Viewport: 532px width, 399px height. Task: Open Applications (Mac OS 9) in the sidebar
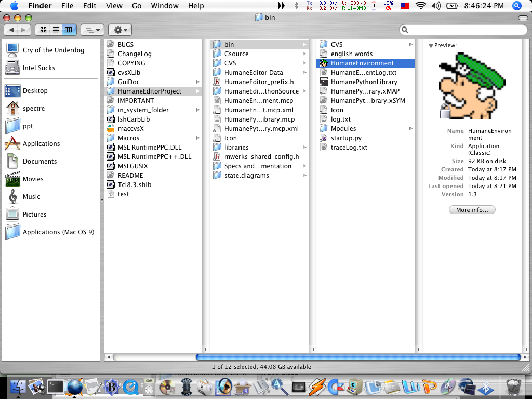pyautogui.click(x=12, y=232)
